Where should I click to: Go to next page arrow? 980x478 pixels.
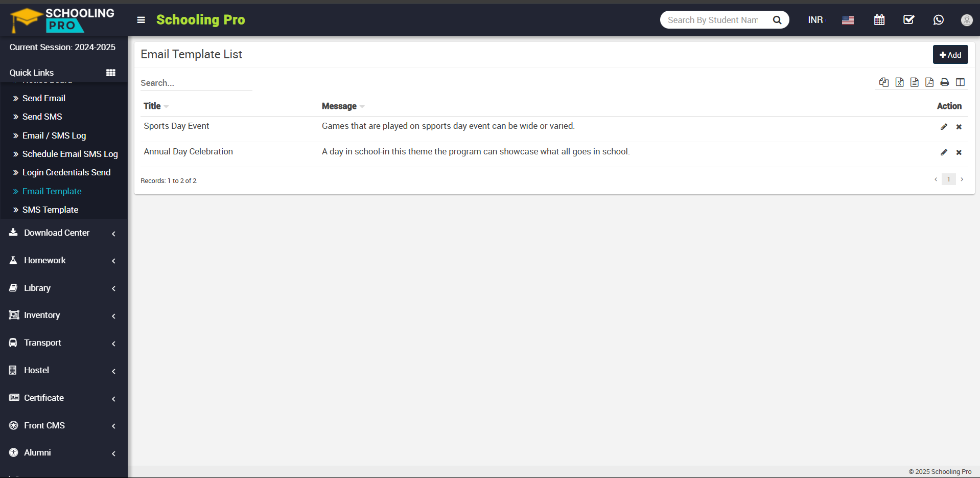click(x=962, y=179)
